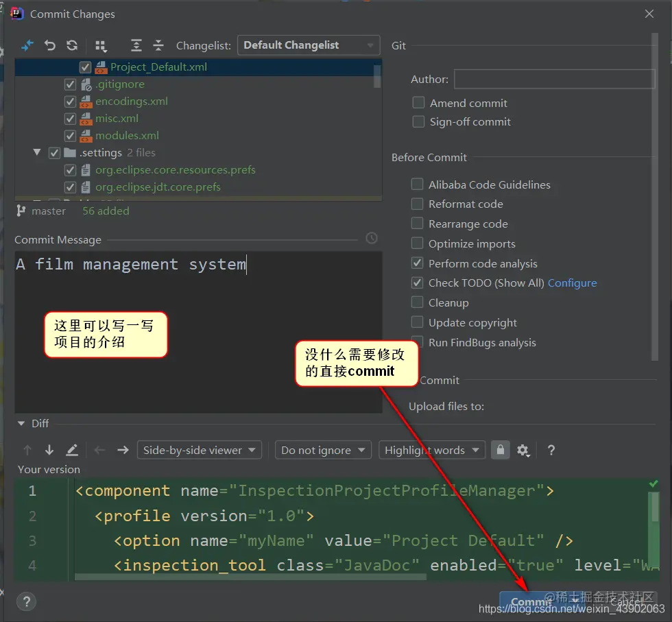
Task: Open the Side-by-side viewer dropdown
Action: pos(200,450)
